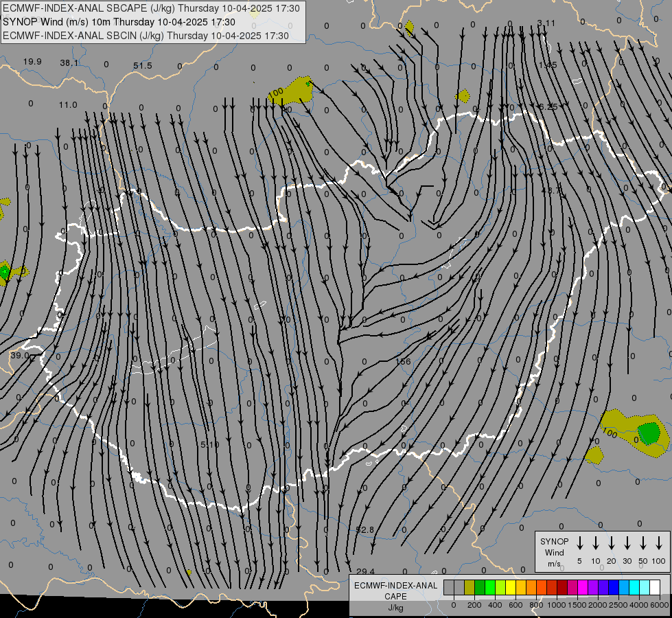
Task: Click the wind legend arrow for 10 m/s
Action: pyautogui.click(x=596, y=542)
